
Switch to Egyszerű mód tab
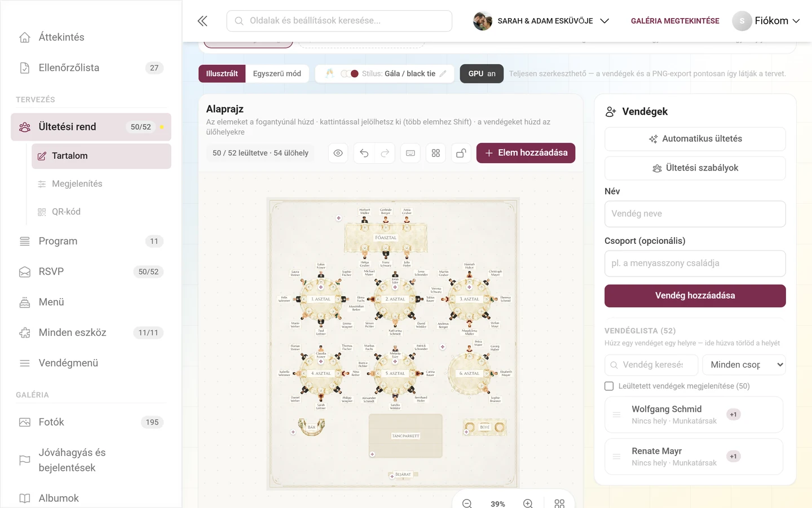coord(277,73)
